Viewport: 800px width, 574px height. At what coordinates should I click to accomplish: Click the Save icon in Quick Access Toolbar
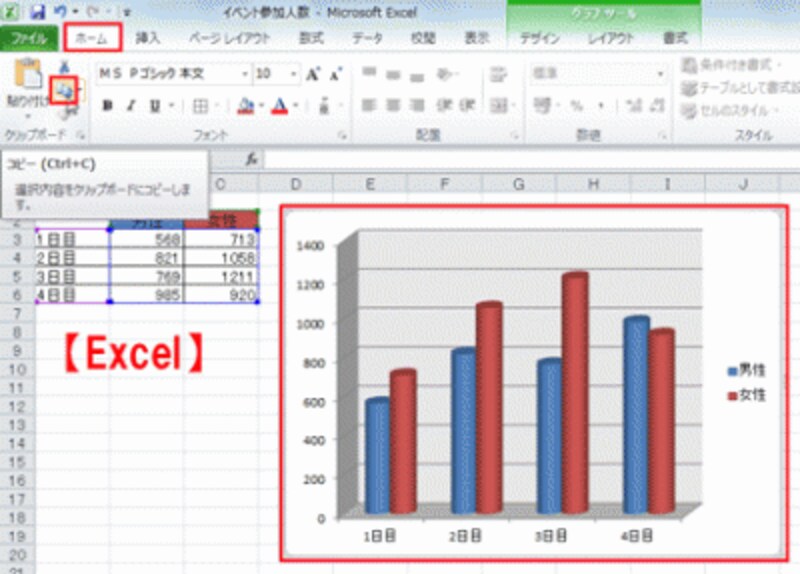[x=37, y=11]
